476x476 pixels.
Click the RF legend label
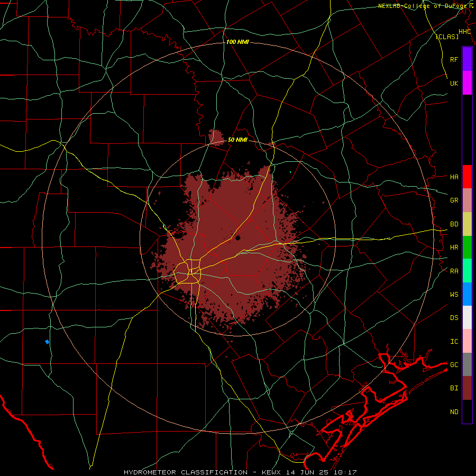pos(454,59)
